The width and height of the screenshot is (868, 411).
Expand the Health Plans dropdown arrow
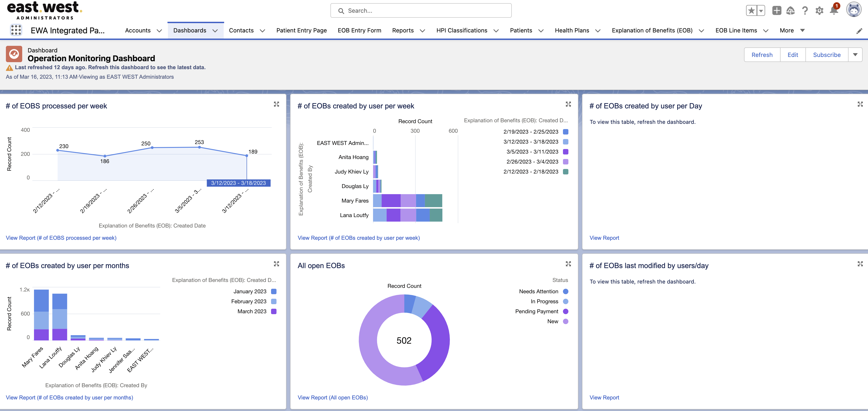pyautogui.click(x=598, y=31)
